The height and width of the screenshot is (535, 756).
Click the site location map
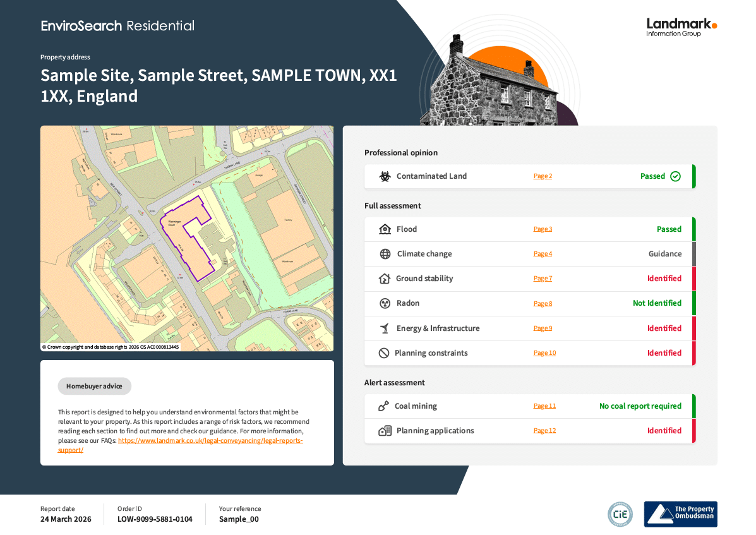pos(186,237)
